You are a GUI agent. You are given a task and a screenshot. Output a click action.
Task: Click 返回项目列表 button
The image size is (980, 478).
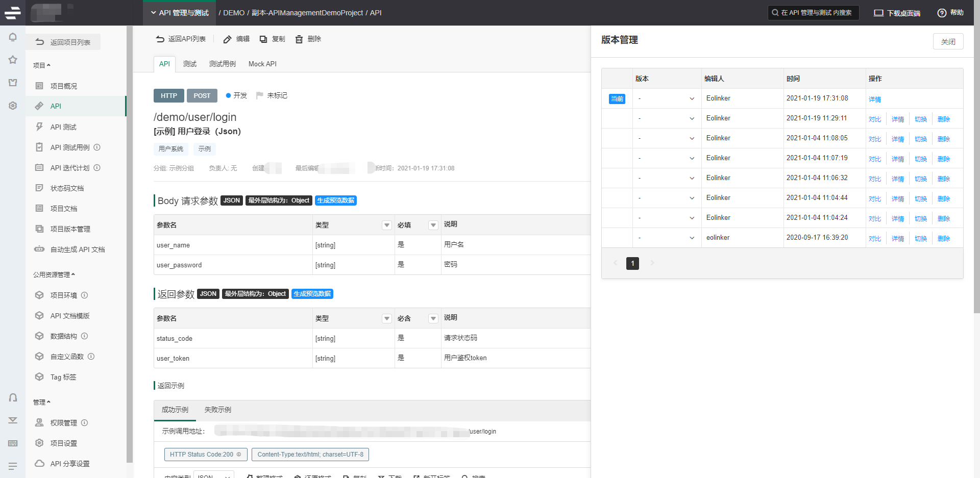(x=63, y=42)
